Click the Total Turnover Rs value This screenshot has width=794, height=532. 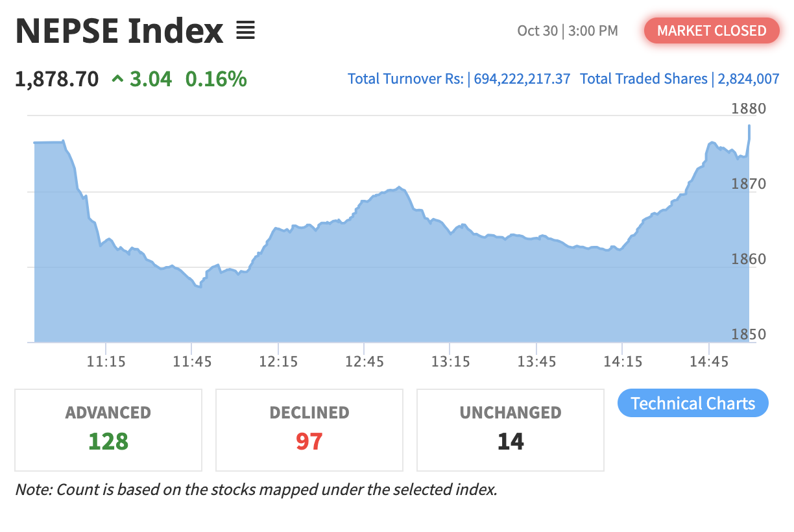click(522, 79)
